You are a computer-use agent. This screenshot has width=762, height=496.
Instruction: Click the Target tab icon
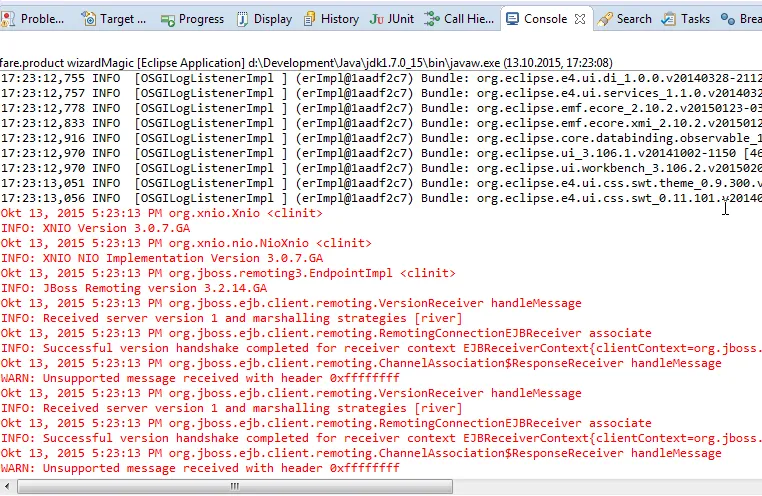[x=89, y=19]
